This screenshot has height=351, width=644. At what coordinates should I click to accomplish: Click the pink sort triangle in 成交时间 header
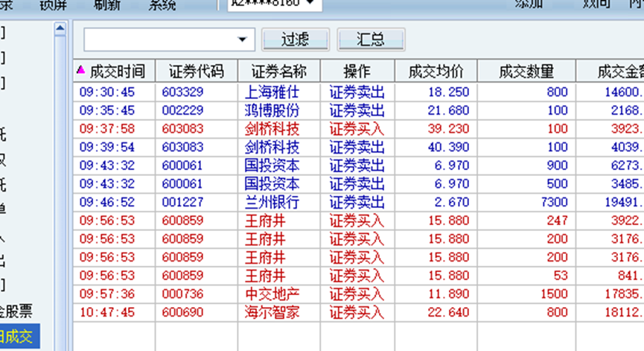81,71
